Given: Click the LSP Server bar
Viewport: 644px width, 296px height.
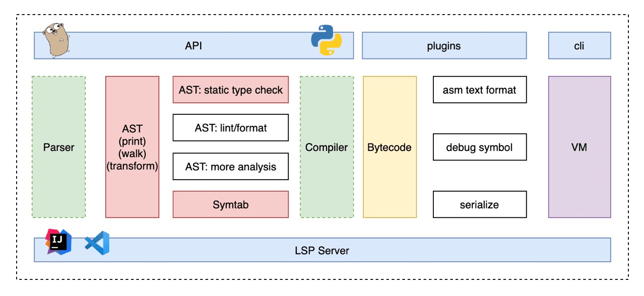Looking at the screenshot, I should (x=323, y=250).
